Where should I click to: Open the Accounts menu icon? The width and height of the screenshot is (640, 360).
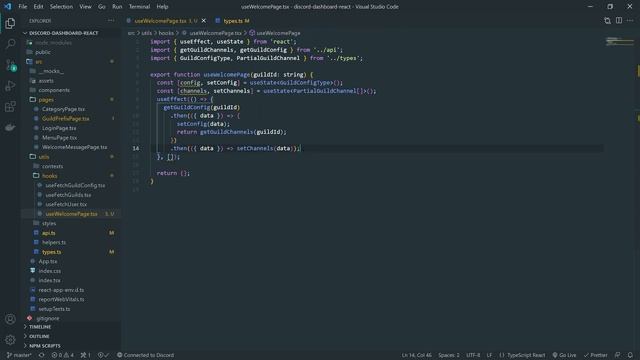pos(10,319)
